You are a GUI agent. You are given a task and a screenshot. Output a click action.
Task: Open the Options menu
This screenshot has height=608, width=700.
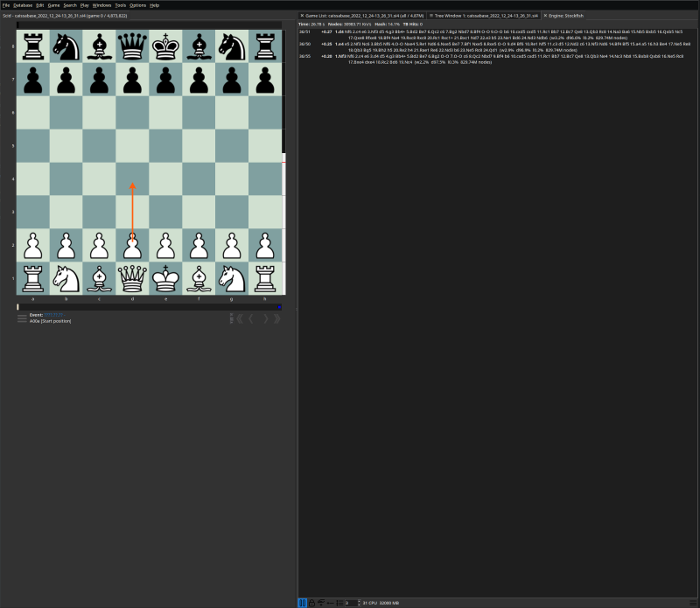click(x=137, y=5)
